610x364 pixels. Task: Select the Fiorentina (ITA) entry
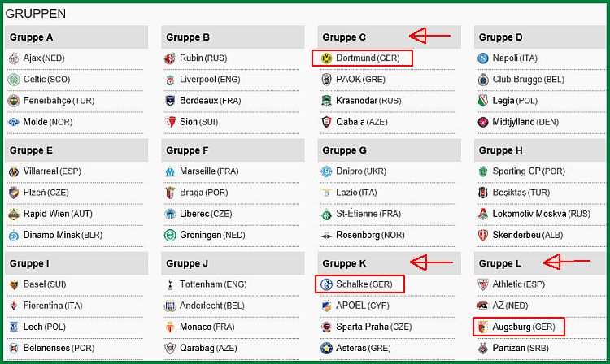(53, 305)
